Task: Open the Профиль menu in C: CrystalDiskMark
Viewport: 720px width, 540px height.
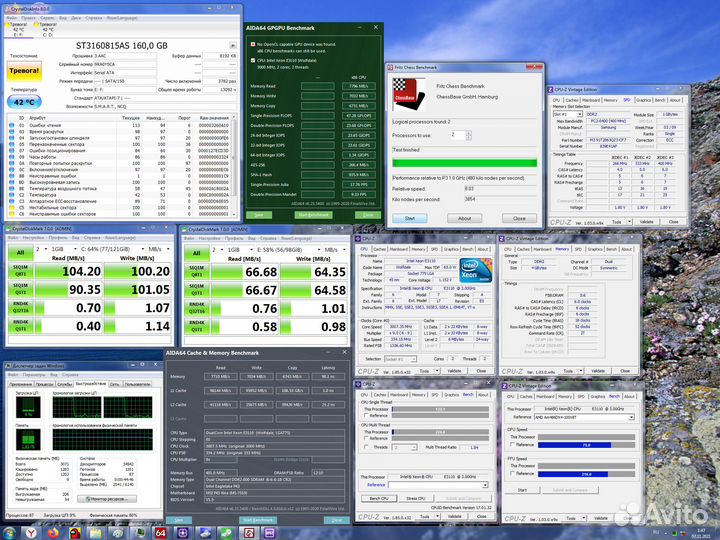Action: click(58, 238)
